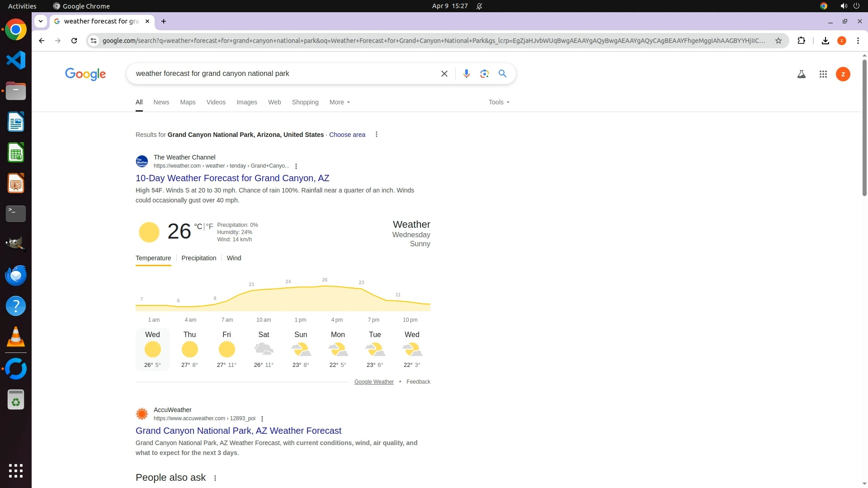Screen dimensions: 868x488
Task: Open the tab search dropdown arrow
Action: pos(41,21)
